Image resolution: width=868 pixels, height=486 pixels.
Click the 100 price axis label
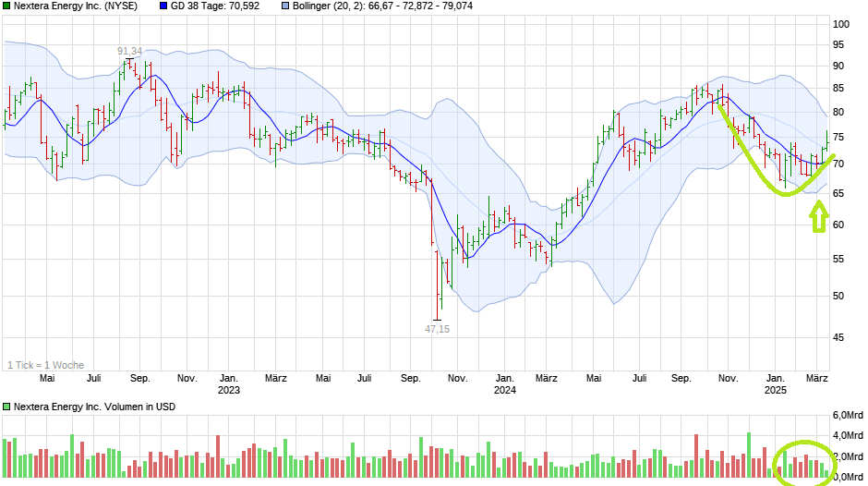pos(841,24)
